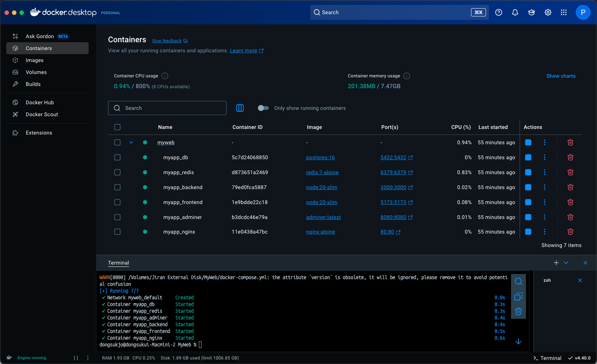Stop the myweb compose stack
The height and width of the screenshot is (364, 597).
528,142
